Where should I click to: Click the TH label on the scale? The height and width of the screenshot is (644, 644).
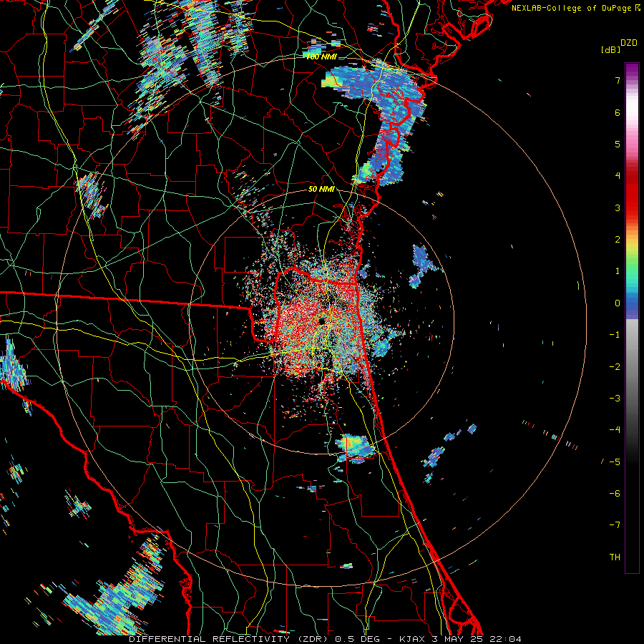(x=615, y=557)
